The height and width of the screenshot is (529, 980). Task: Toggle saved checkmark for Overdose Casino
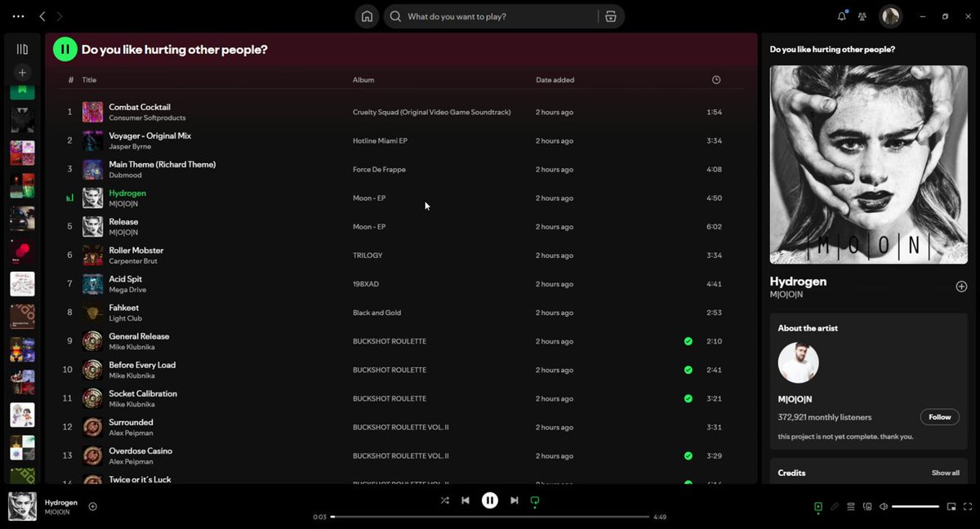[x=688, y=456]
